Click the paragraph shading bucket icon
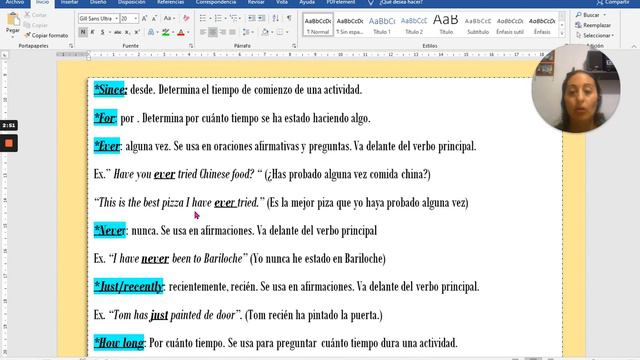 click(265, 32)
